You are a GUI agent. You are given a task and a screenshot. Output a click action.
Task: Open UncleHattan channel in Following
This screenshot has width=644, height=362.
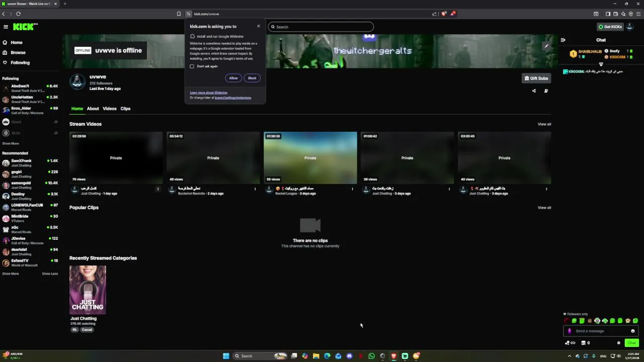30,99
